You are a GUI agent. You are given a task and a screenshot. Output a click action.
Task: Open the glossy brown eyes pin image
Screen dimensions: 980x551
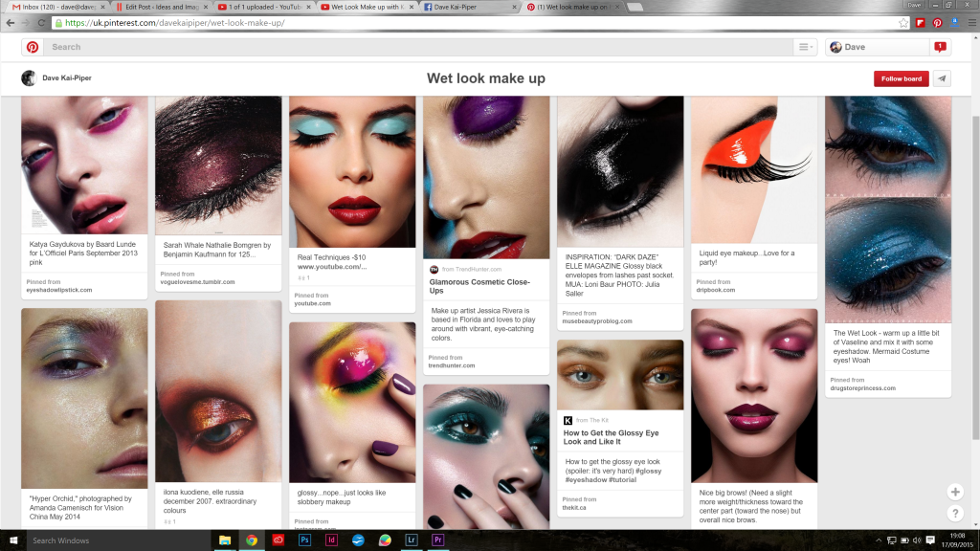click(x=620, y=375)
